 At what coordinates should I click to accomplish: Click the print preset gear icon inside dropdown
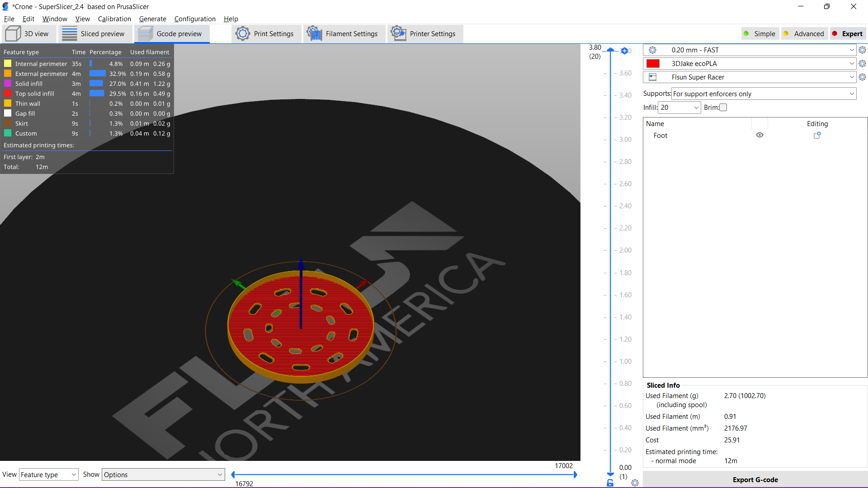point(652,50)
